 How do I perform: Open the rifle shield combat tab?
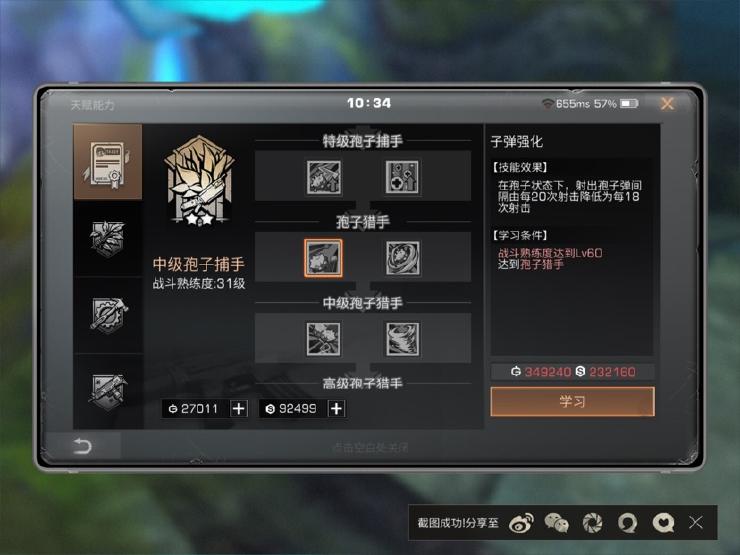(108, 392)
